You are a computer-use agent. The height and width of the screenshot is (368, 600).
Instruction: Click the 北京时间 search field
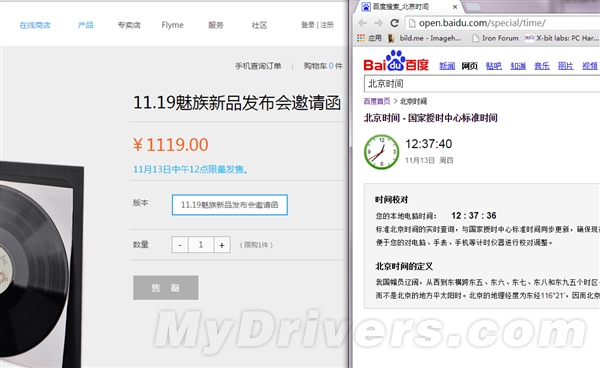click(x=482, y=83)
